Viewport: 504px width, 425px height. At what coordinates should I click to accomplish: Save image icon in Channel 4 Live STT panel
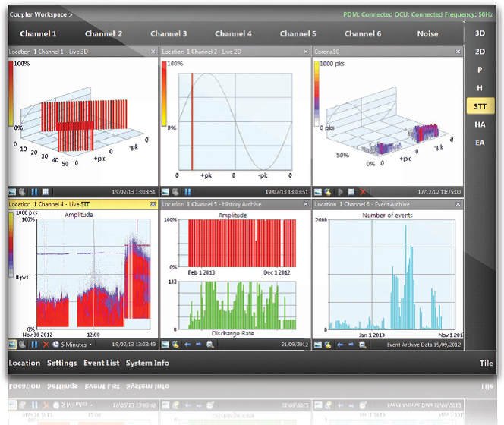point(12,345)
